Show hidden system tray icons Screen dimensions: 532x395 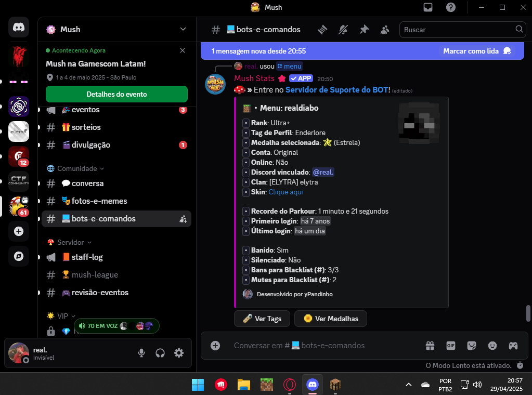click(x=409, y=385)
